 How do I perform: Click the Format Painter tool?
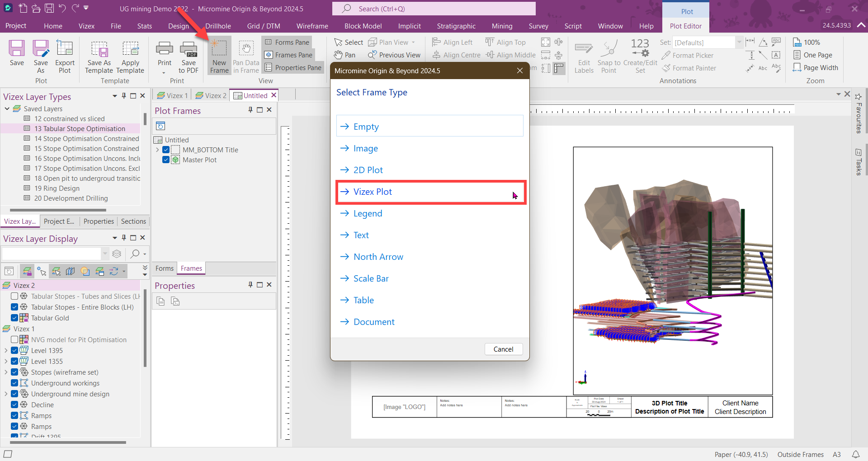point(689,68)
